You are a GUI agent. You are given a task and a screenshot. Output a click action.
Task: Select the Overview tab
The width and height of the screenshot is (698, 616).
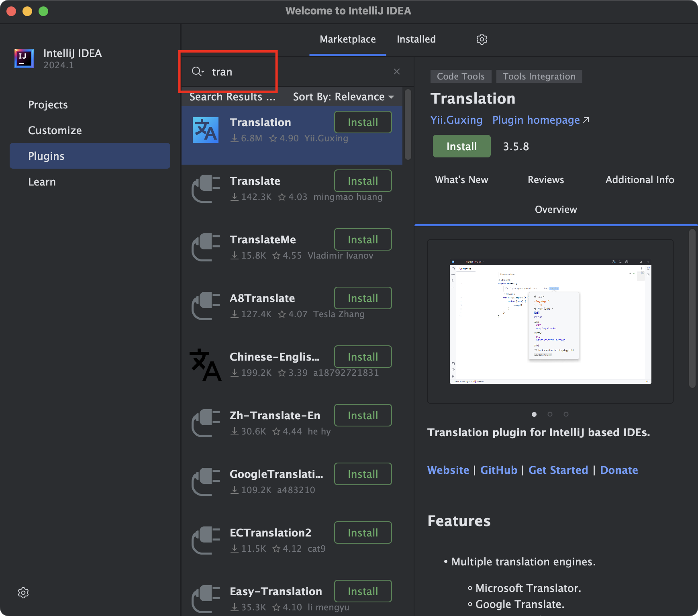tap(556, 210)
